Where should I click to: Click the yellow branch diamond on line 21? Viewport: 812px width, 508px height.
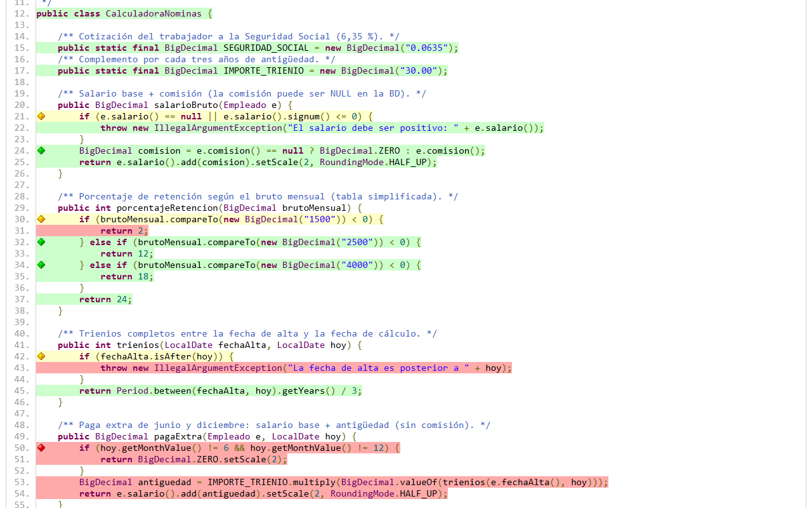(x=41, y=116)
